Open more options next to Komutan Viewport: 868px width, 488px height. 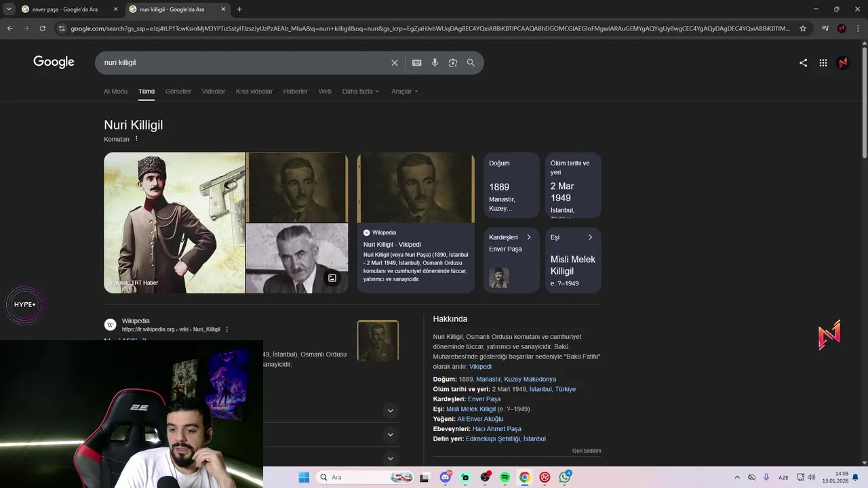136,139
